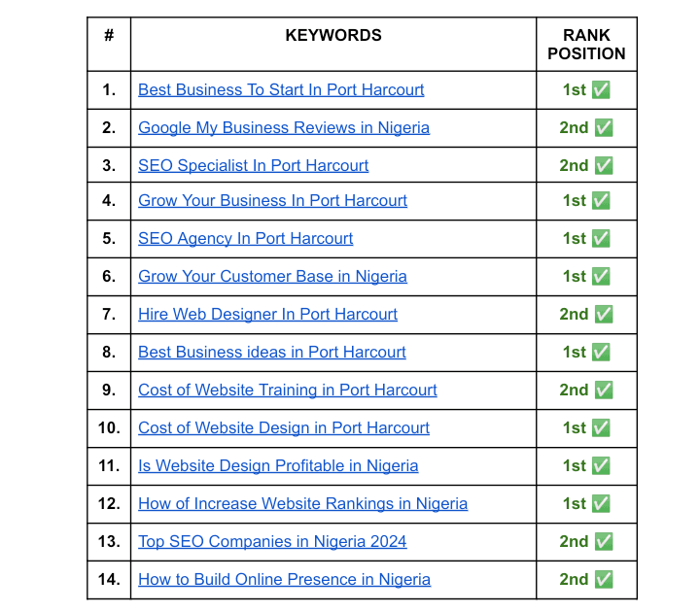
Task: Follow the Grow Your Business In Port Harcourt link
Action: (272, 201)
